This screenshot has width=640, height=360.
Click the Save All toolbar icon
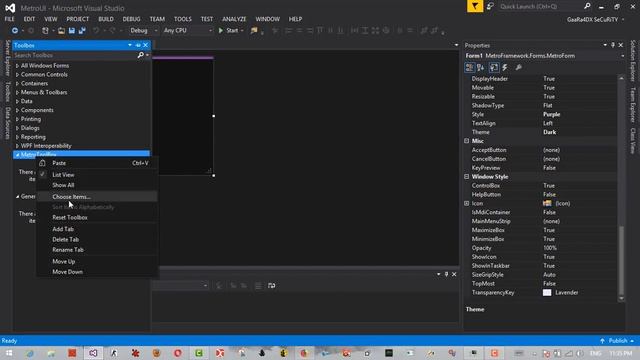pos(82,31)
